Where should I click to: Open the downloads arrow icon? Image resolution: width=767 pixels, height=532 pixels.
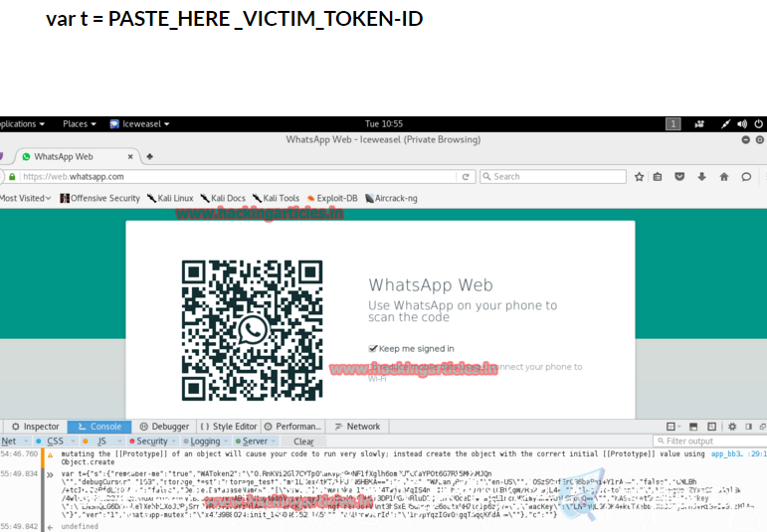[x=702, y=177]
